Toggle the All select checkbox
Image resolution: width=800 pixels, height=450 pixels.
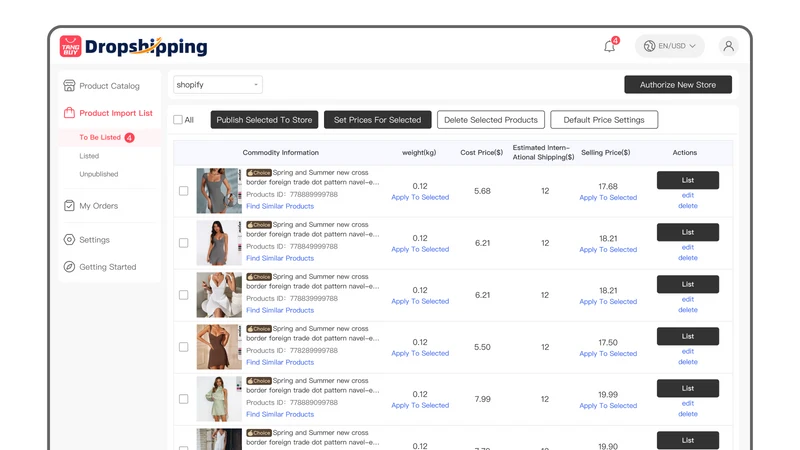[x=178, y=119]
